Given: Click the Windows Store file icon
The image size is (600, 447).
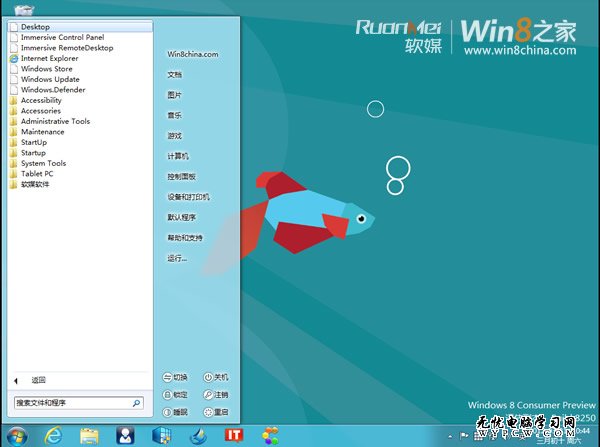Looking at the screenshot, I should pos(14,69).
